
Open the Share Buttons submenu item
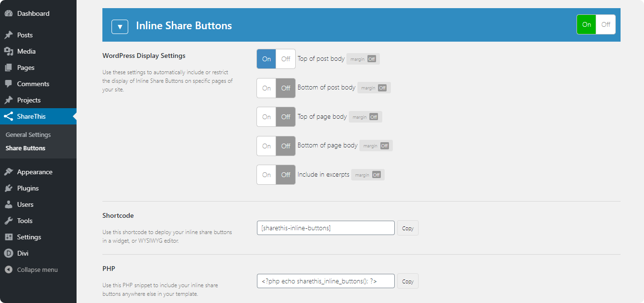pyautogui.click(x=25, y=148)
